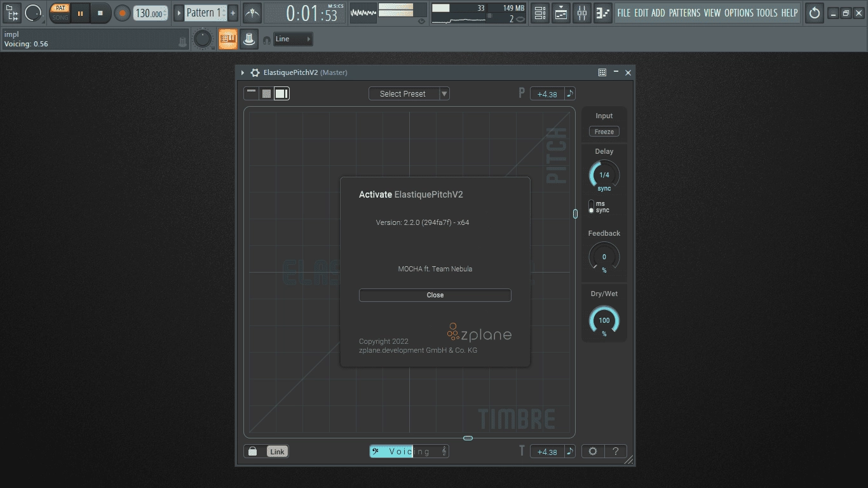The image size is (868, 488).
Task: Click the circular undo history icon
Action: (x=814, y=13)
